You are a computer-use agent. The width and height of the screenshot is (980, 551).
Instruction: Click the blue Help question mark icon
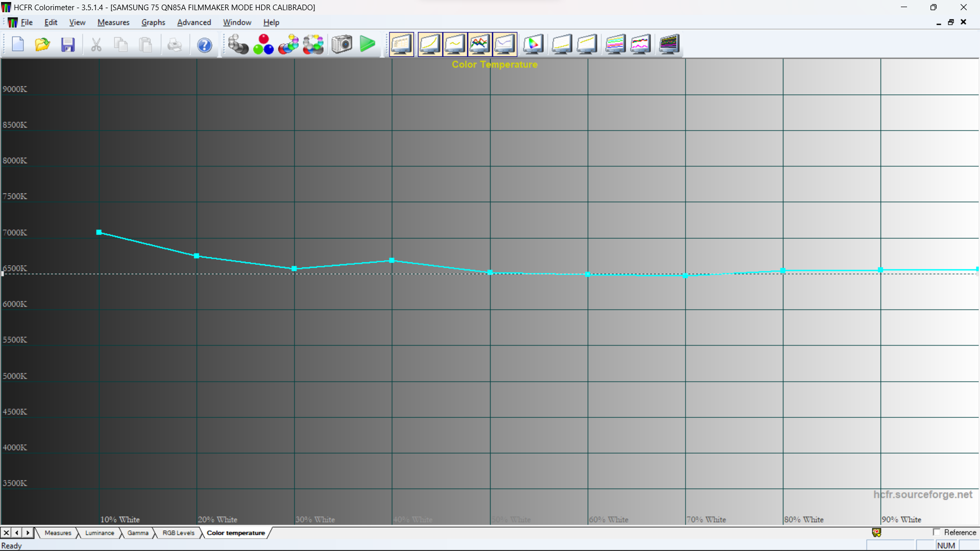[x=205, y=44]
